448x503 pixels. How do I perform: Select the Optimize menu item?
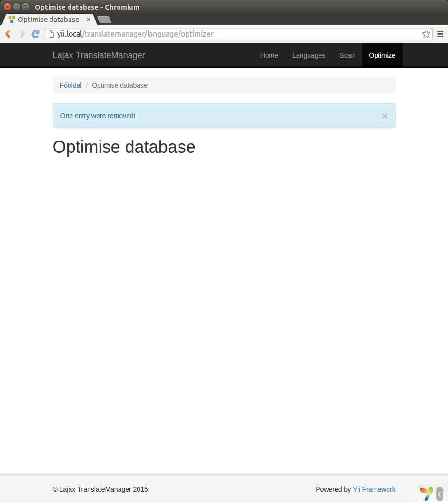click(x=382, y=55)
